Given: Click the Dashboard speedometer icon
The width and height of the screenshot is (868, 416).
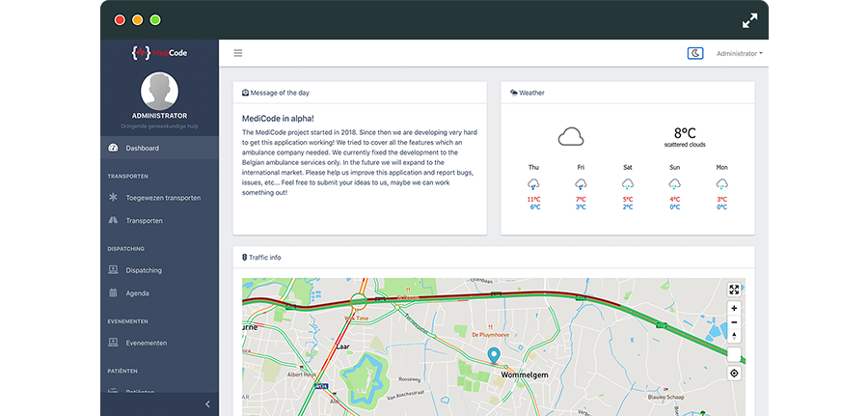Looking at the screenshot, I should [x=113, y=148].
